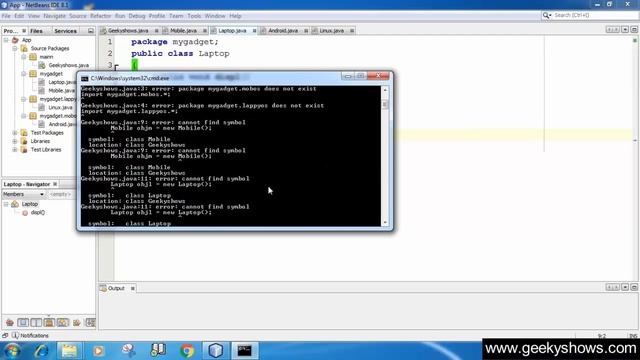Toggle Show Non-Public Members filter in Navigator
640x360 pixels.
49,323
